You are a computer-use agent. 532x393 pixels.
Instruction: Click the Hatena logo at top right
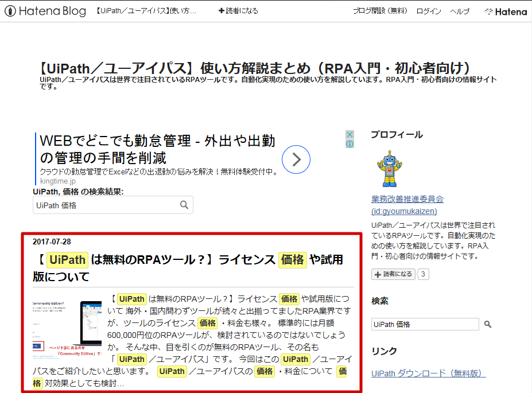pos(506,11)
